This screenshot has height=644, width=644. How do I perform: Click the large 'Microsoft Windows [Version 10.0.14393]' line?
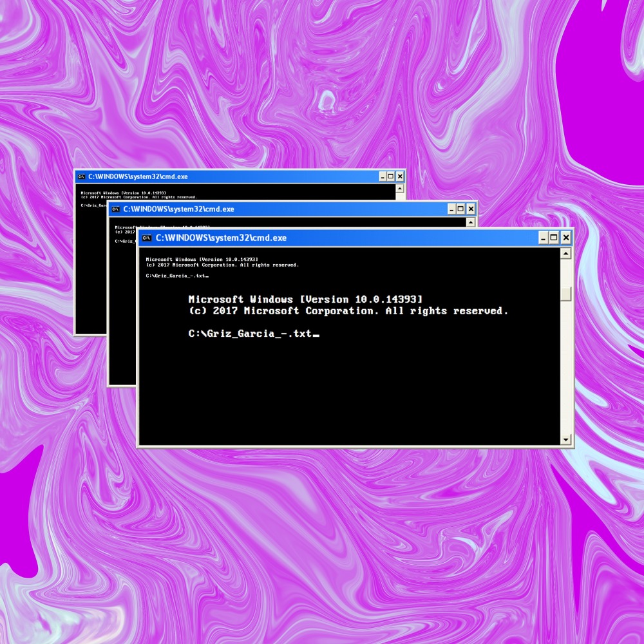click(305, 299)
